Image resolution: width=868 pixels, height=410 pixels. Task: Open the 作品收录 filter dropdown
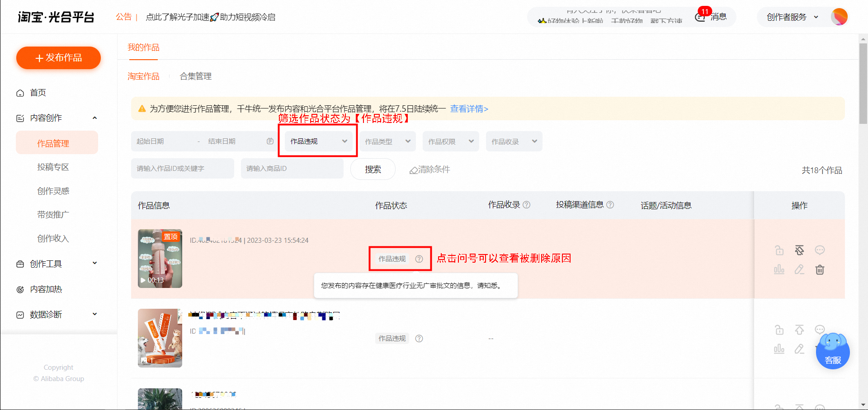[x=514, y=141]
